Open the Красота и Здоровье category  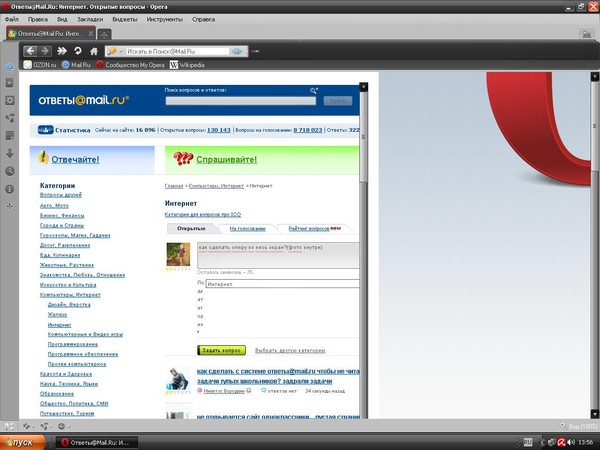66,374
